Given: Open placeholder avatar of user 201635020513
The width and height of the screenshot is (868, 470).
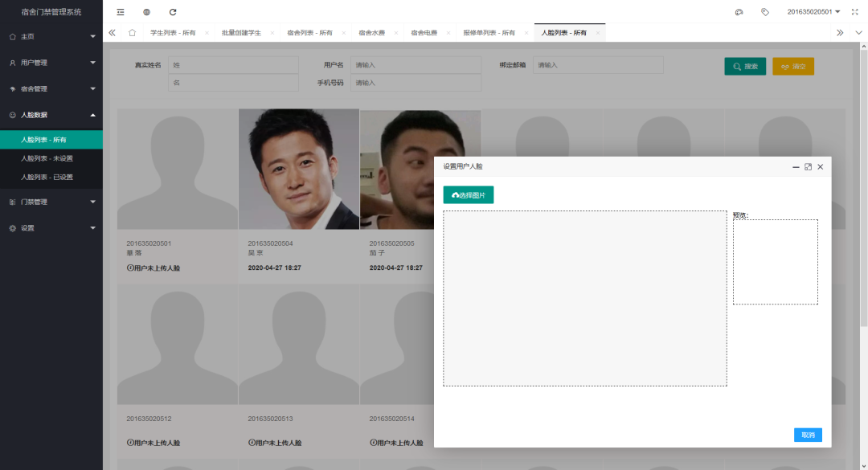Looking at the screenshot, I should tap(299, 345).
